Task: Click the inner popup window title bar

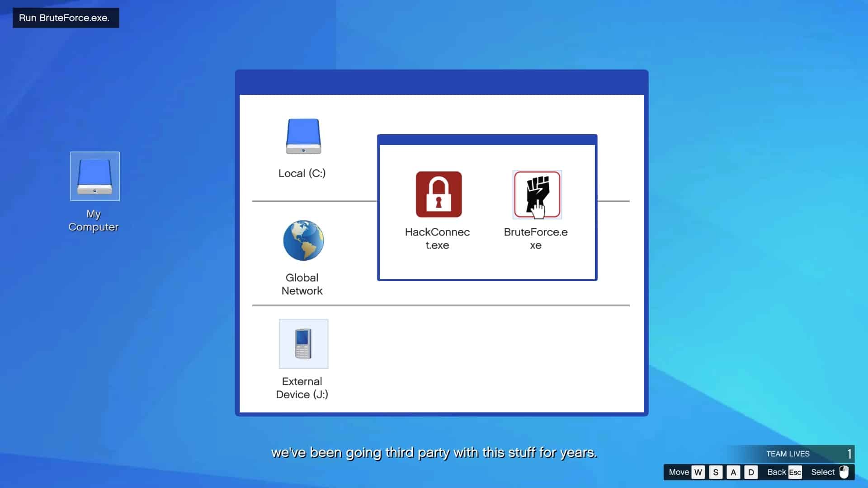Action: (487, 140)
